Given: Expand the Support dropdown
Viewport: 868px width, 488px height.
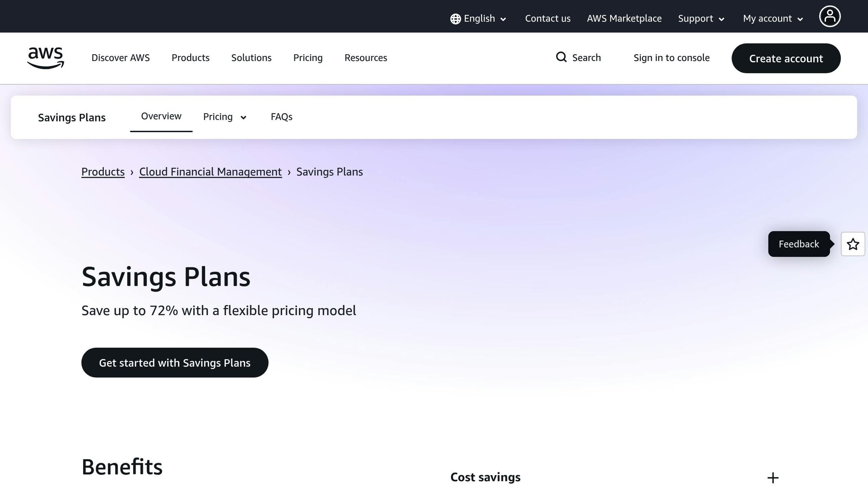Looking at the screenshot, I should 700,18.
